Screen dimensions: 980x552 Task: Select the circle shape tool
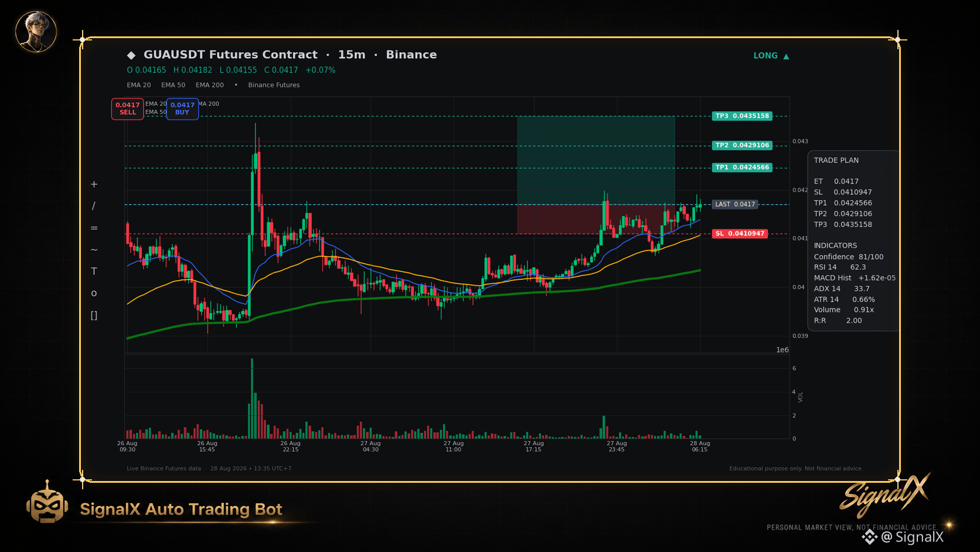pyautogui.click(x=94, y=293)
